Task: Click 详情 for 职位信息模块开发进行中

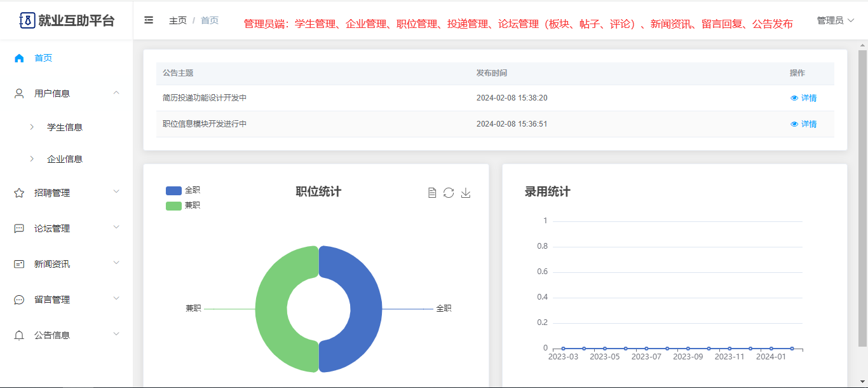Action: pos(803,124)
